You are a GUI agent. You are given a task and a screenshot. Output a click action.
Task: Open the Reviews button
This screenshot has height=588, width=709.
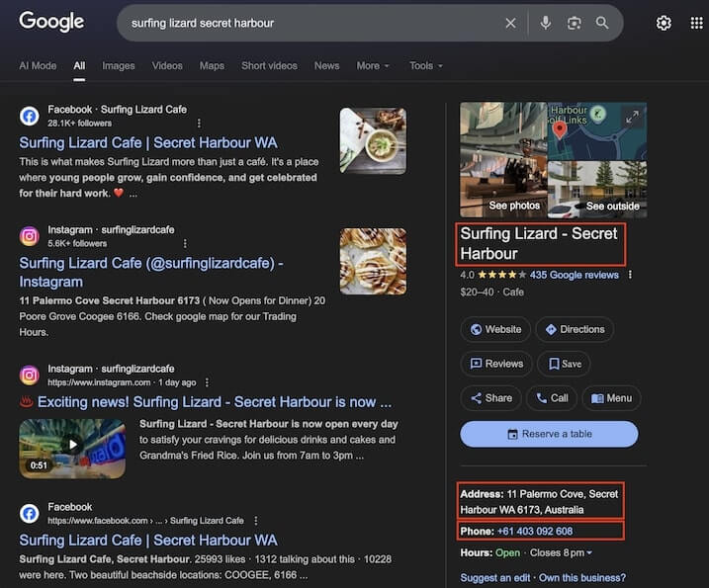(496, 364)
